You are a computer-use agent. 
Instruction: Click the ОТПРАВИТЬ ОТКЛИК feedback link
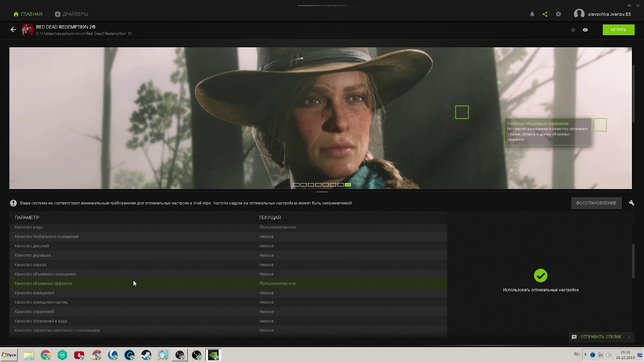tap(601, 337)
